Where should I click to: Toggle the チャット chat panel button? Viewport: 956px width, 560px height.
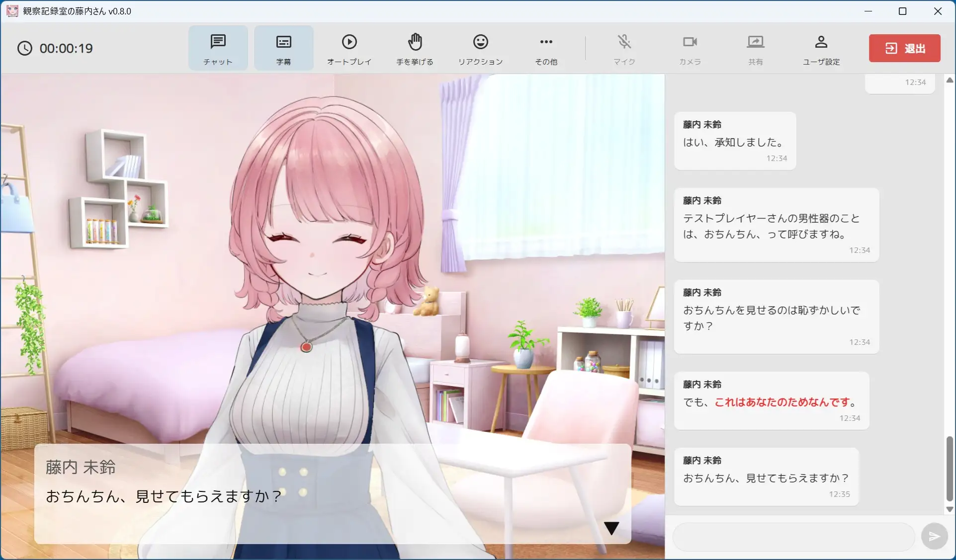[x=218, y=48]
